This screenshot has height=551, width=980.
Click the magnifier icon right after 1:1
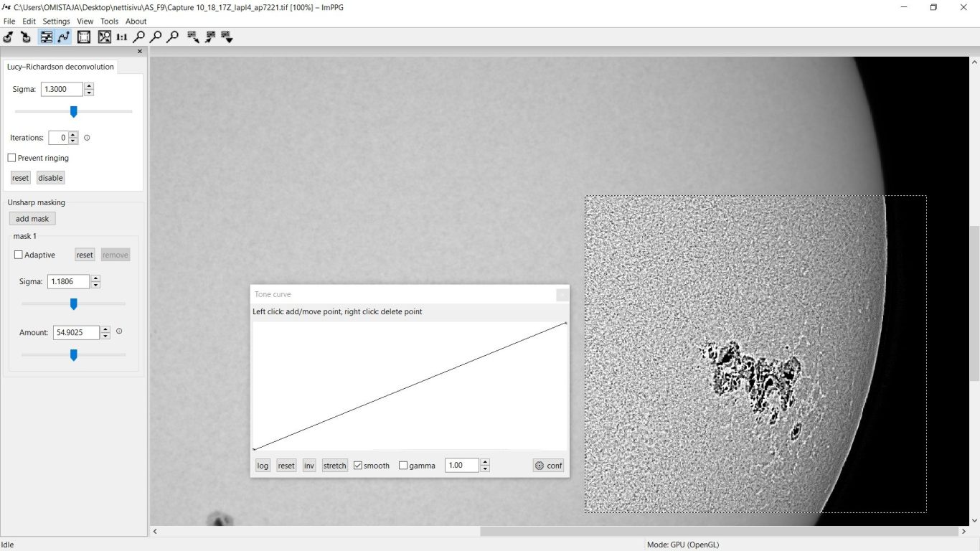click(x=138, y=37)
